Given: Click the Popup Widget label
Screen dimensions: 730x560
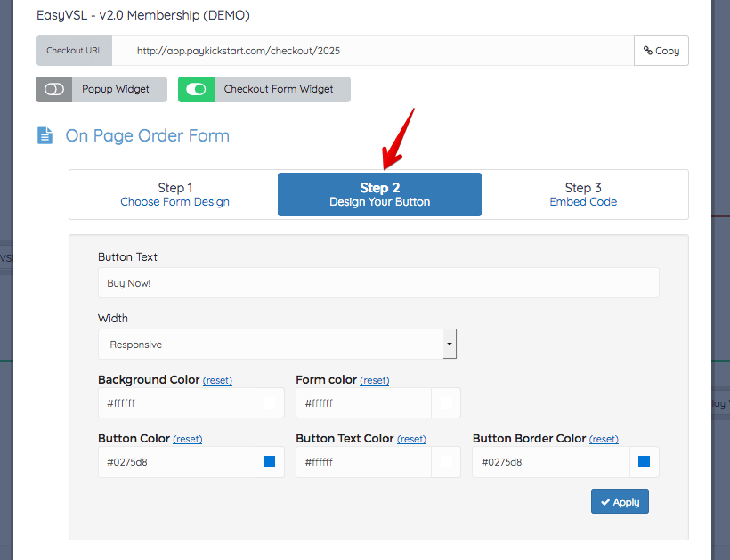Looking at the screenshot, I should (x=116, y=89).
